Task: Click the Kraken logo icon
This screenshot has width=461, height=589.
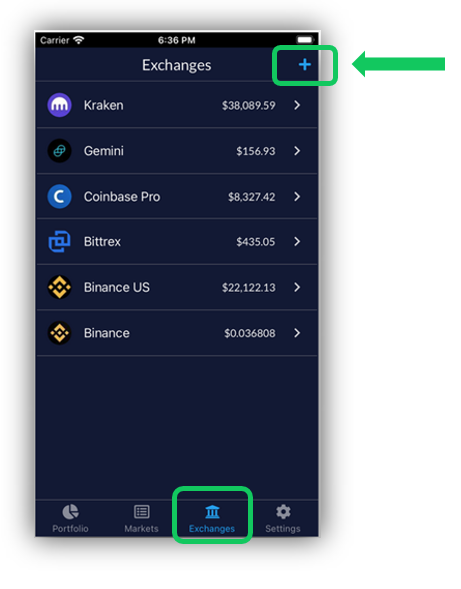Action: click(x=59, y=105)
